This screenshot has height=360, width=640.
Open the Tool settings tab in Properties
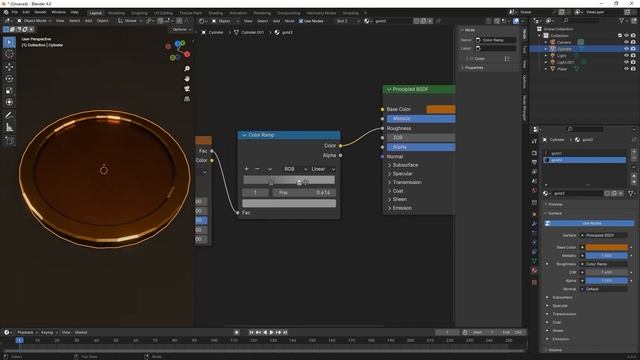click(x=534, y=141)
